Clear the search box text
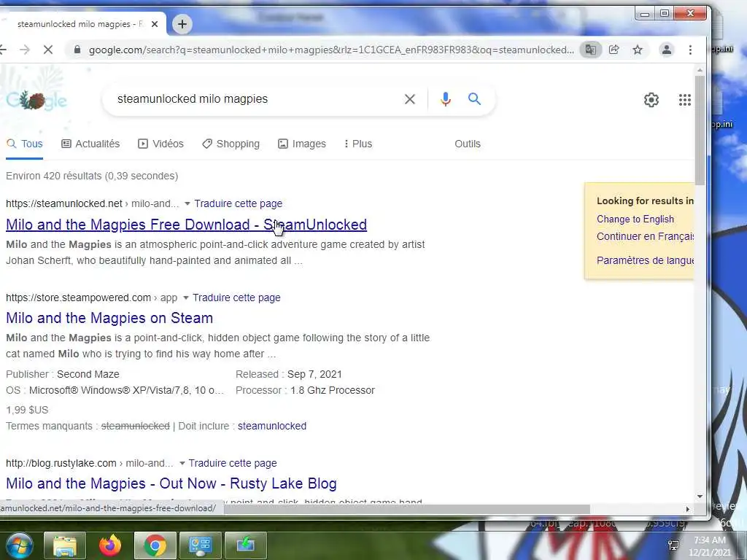 point(410,99)
